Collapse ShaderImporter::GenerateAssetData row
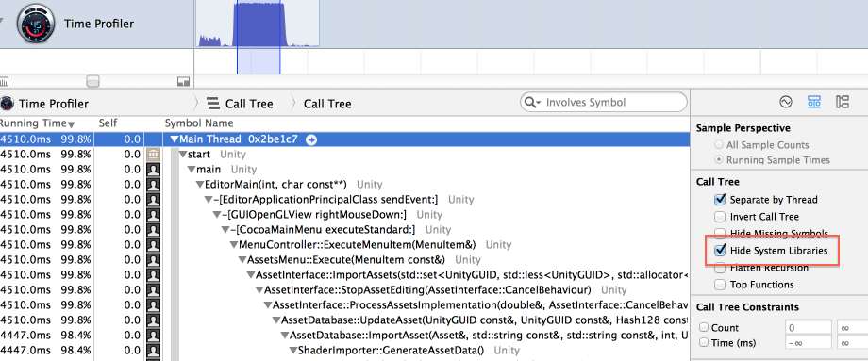The height and width of the screenshot is (361, 868). point(292,350)
